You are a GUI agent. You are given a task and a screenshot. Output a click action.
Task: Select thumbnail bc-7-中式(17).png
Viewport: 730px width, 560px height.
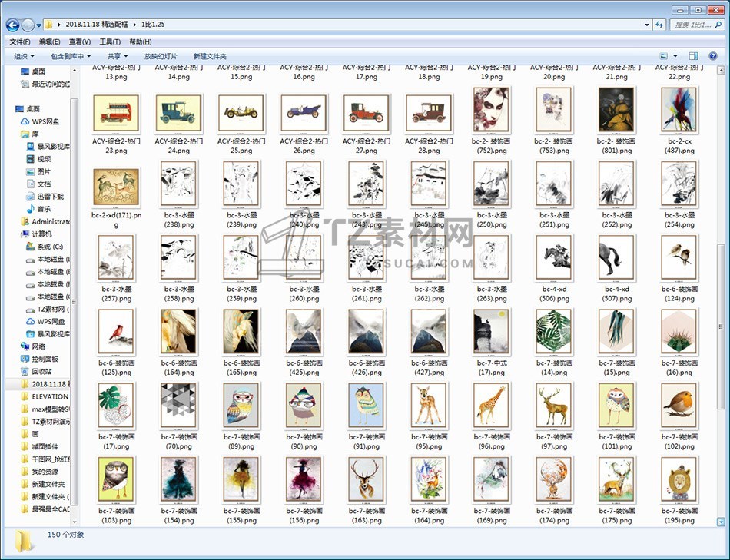[x=492, y=331]
